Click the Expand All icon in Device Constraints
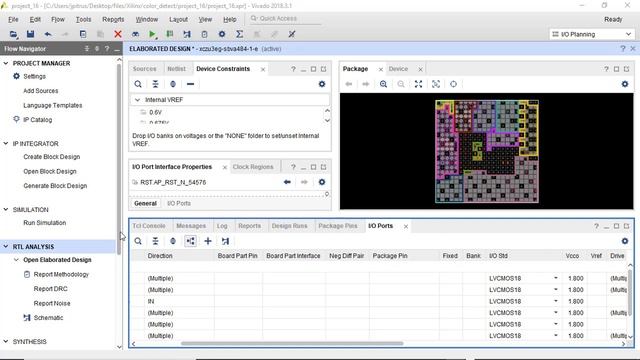This screenshot has height=360, width=640. (x=173, y=84)
